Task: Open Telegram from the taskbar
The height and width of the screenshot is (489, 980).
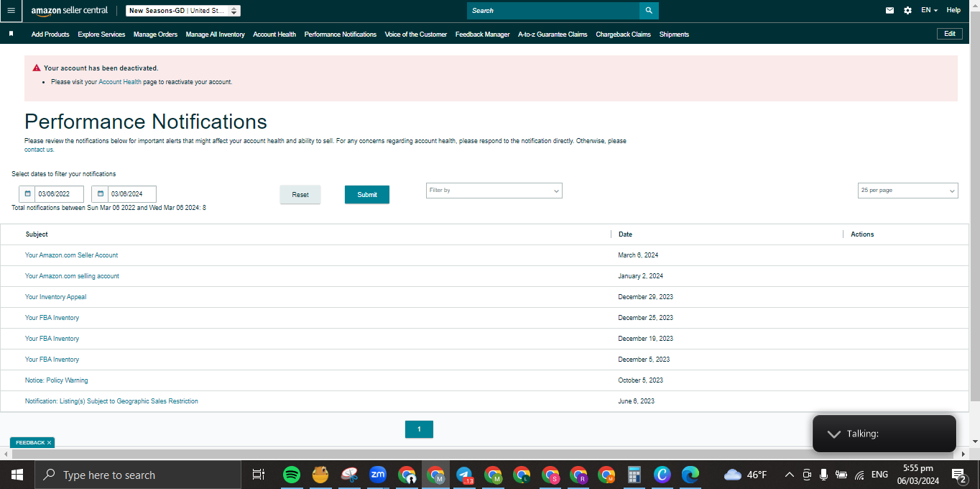Action: click(x=465, y=475)
